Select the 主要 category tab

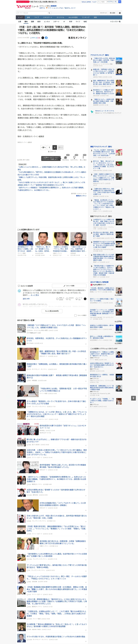pyautogui.click(x=20, y=21)
